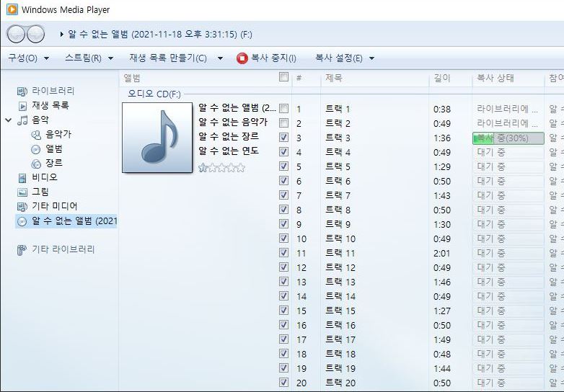The width and height of the screenshot is (564, 392).
Task: Select the 트랙 5 title
Action: tap(338, 166)
